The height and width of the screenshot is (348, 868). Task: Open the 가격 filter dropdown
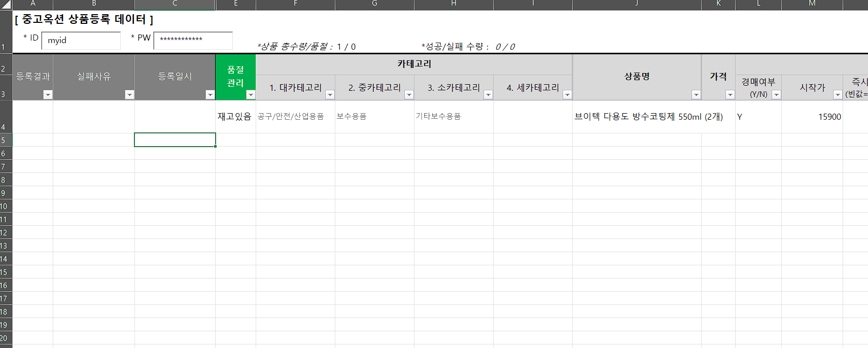pos(730,95)
